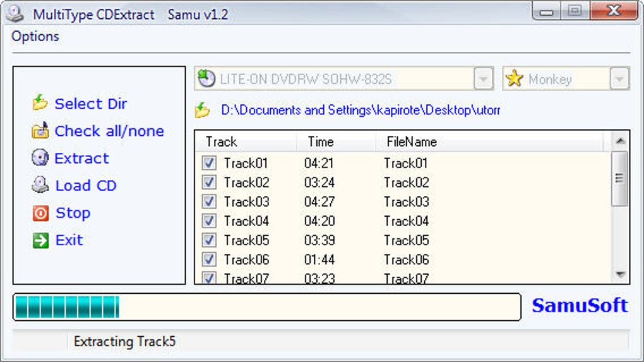644x362 pixels.
Task: Deselect the Track06 checkbox
Action: pyautogui.click(x=208, y=259)
